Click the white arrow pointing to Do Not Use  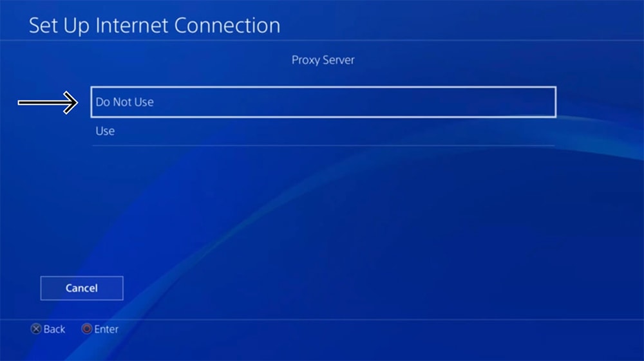coord(48,102)
